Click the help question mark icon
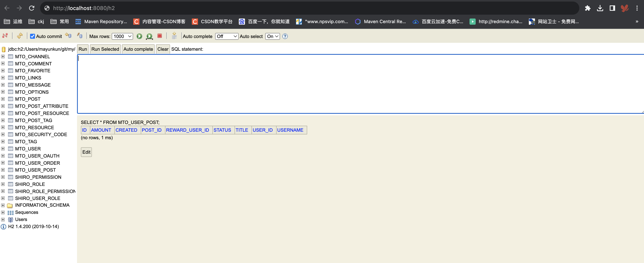The image size is (644, 263). 285,36
